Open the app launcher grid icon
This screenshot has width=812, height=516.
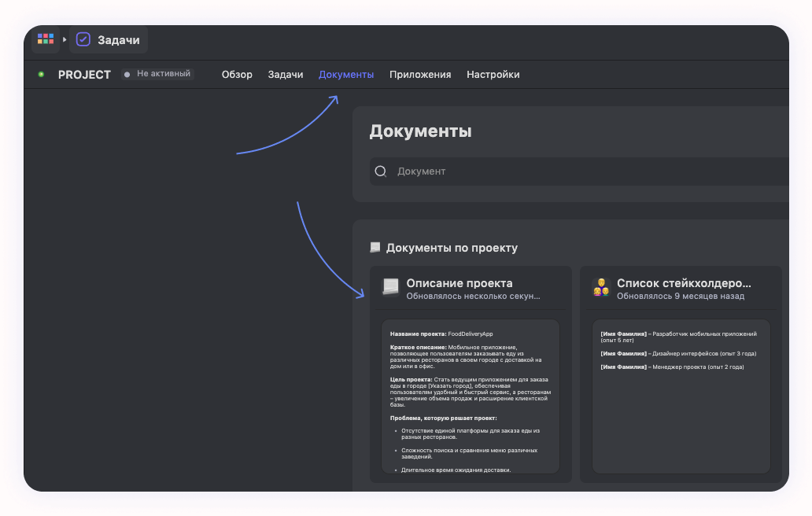(45, 39)
